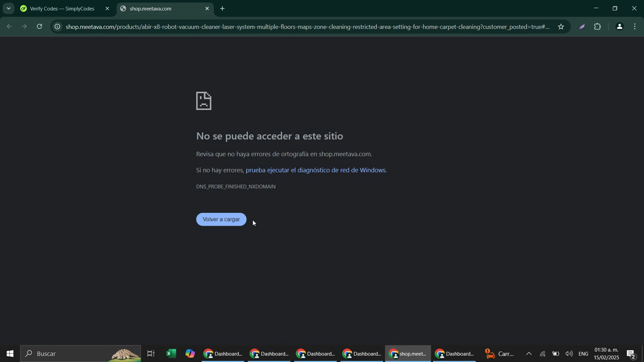
Task: Open the volume speaker tray icon
Action: (569, 354)
